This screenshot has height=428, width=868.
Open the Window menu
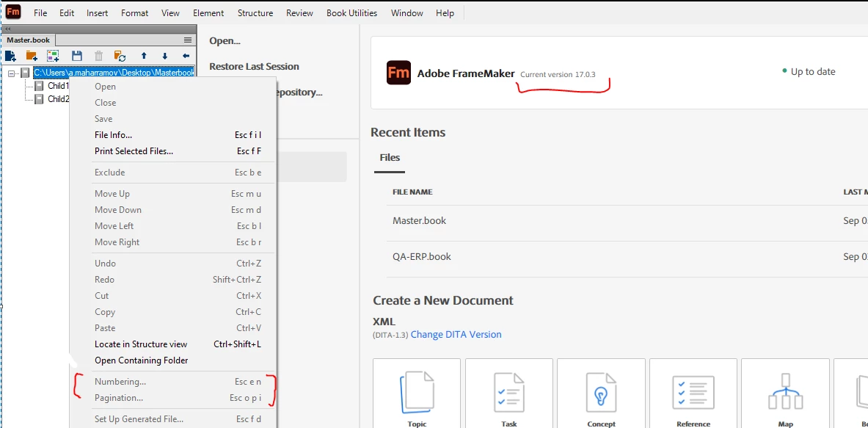[407, 12]
